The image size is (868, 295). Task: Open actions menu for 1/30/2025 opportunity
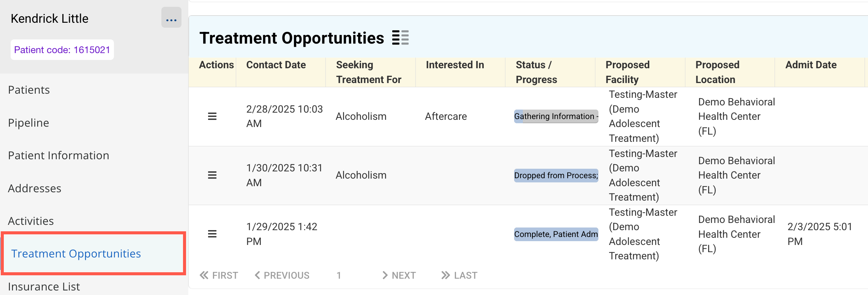[212, 175]
